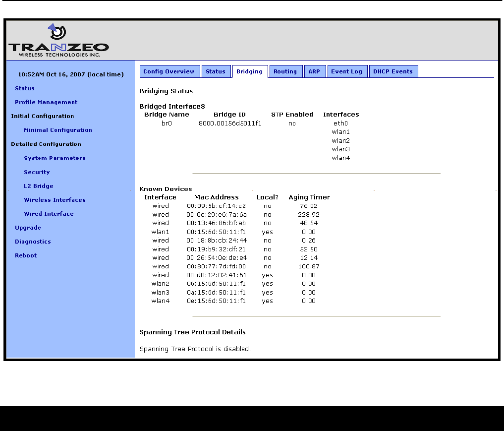The width and height of the screenshot is (504, 431).
Task: Select the Bridging tab
Action: pyautogui.click(x=250, y=71)
